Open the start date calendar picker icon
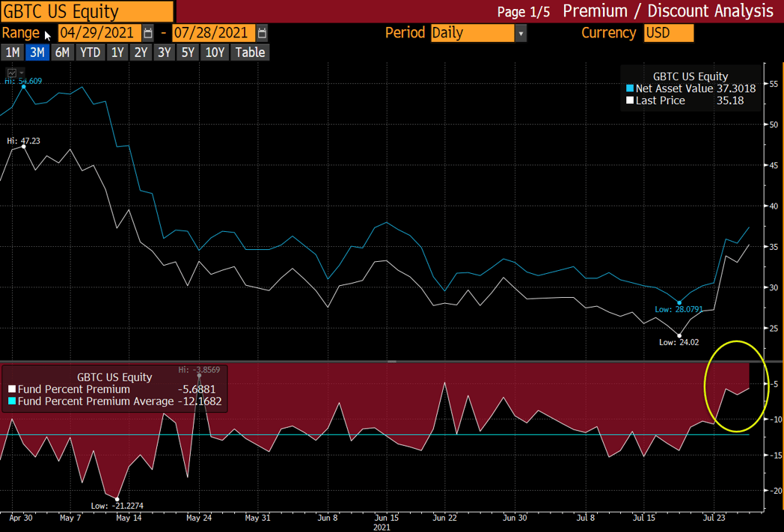784x532 pixels. (148, 33)
